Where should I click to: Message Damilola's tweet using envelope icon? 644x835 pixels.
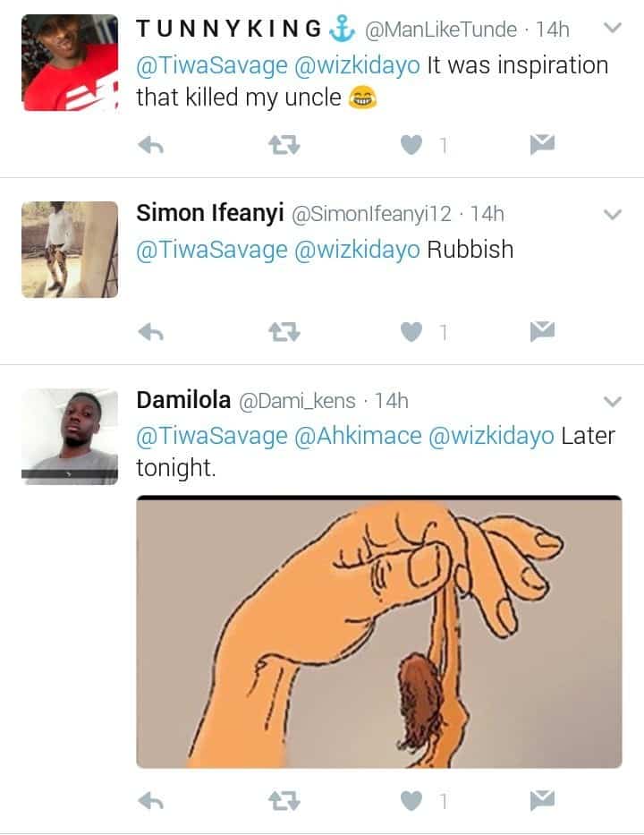tap(542, 800)
